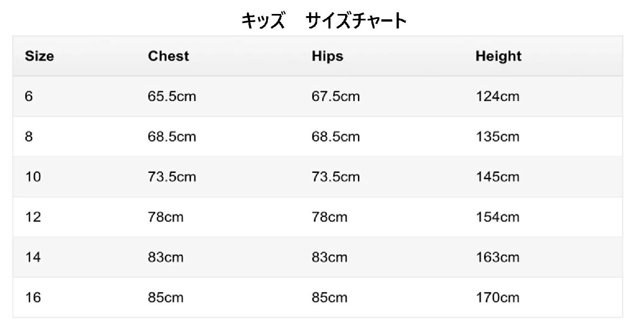
Task: Click the 154cm height value
Action: (497, 217)
